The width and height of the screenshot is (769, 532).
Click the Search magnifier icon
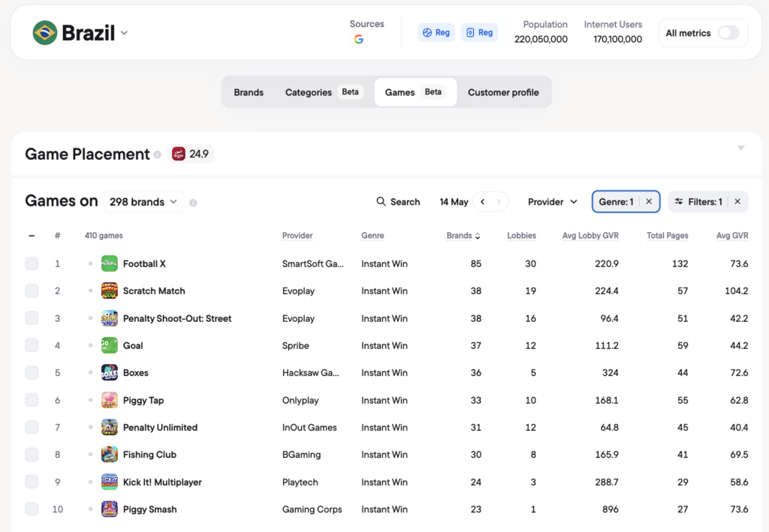coord(381,201)
